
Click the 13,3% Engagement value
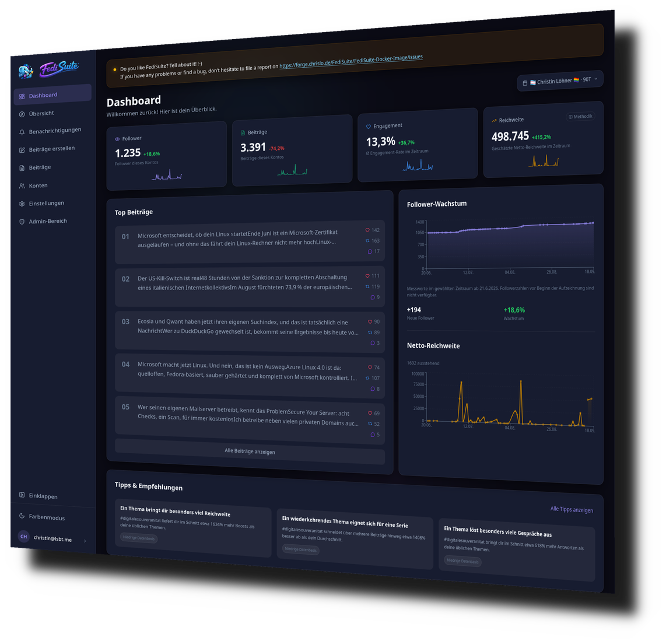coord(381,142)
